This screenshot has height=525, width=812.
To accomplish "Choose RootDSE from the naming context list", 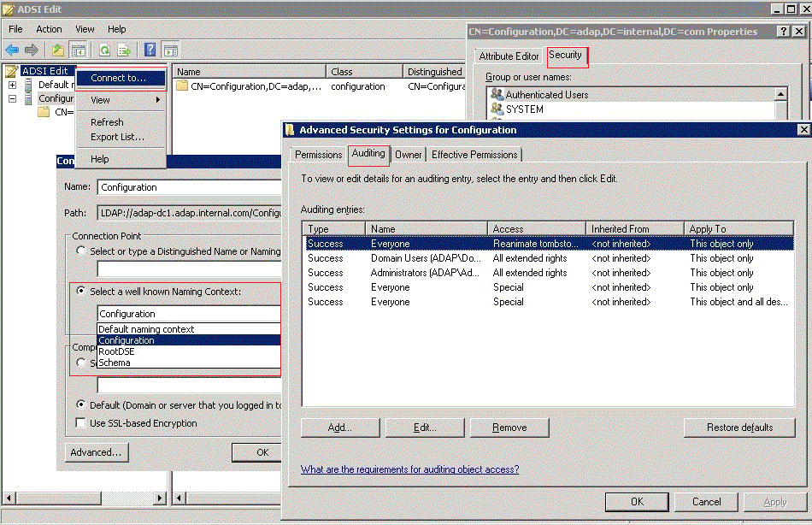I will (x=189, y=351).
